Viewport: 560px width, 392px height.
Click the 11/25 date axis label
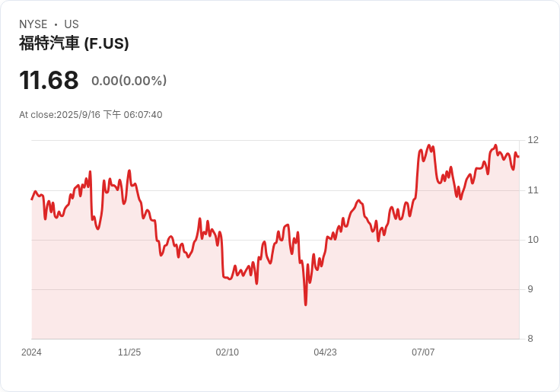[x=129, y=352]
